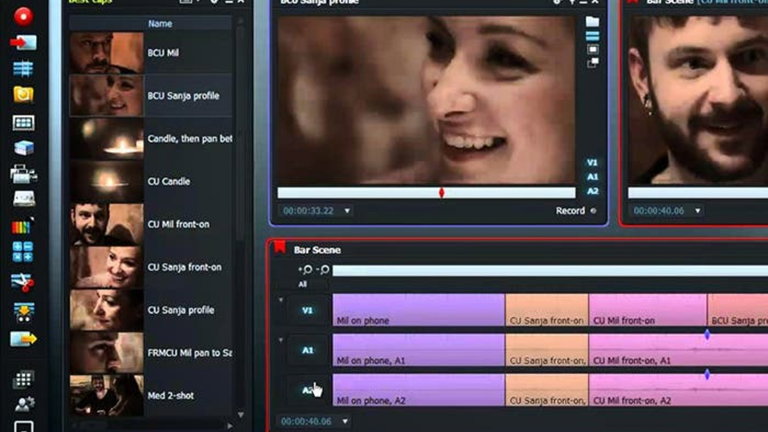Toggle V1 channel in source viewer
The width and height of the screenshot is (768, 432).
point(592,163)
